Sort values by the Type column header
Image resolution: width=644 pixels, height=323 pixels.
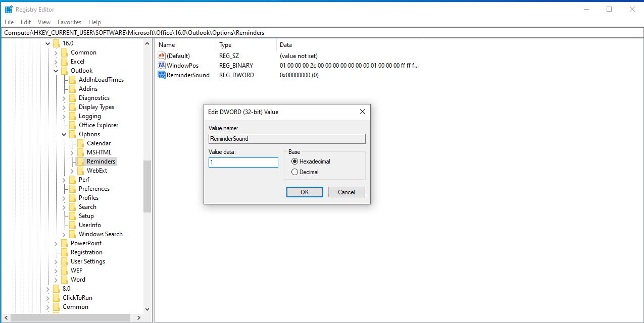point(246,45)
